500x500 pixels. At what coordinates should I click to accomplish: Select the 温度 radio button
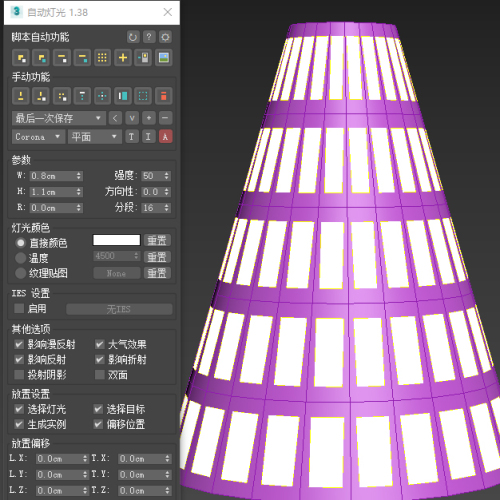[20, 258]
